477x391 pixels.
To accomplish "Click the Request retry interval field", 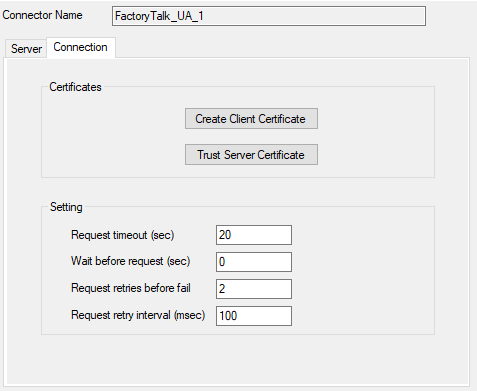I will click(x=254, y=316).
